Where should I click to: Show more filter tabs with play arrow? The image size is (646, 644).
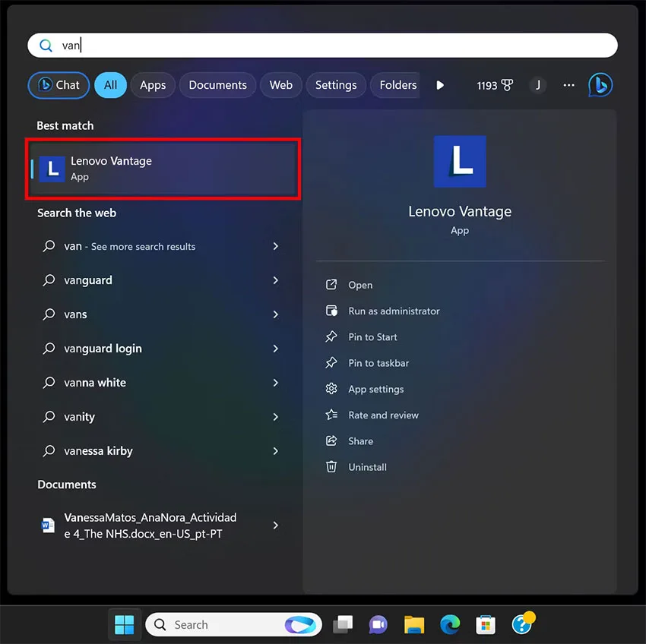click(x=439, y=85)
